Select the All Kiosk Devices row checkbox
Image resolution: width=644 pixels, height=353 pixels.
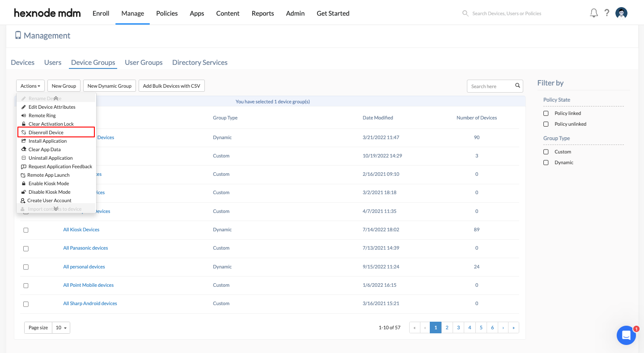[x=26, y=230]
